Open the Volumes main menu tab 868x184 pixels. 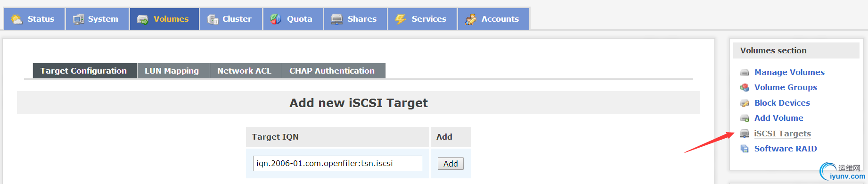click(164, 19)
